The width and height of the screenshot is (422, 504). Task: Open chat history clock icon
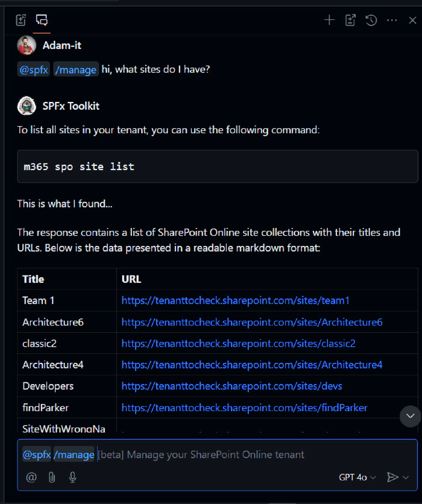coord(371,20)
